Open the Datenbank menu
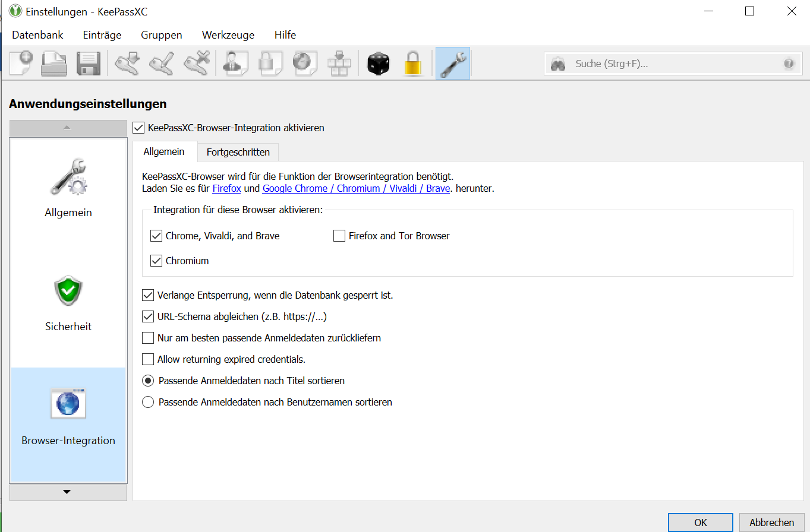Screen dimensions: 810x532 (37, 35)
